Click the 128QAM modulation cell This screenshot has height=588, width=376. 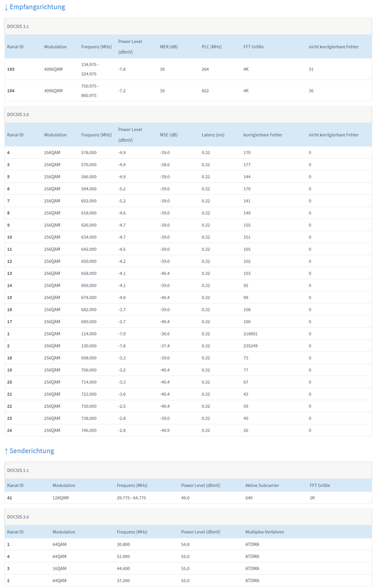(61, 498)
